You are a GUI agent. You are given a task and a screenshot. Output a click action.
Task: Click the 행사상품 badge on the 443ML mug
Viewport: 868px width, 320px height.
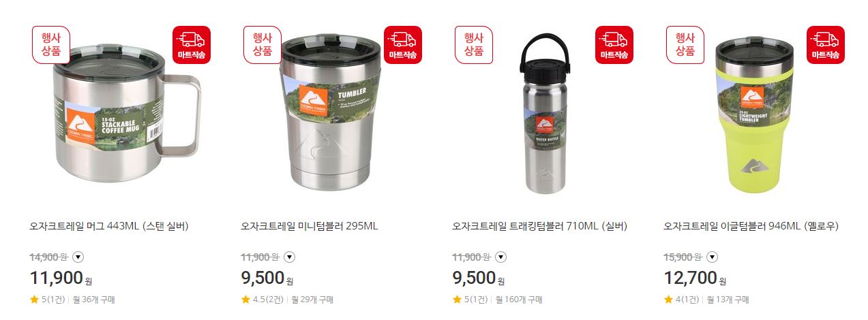pos(51,44)
